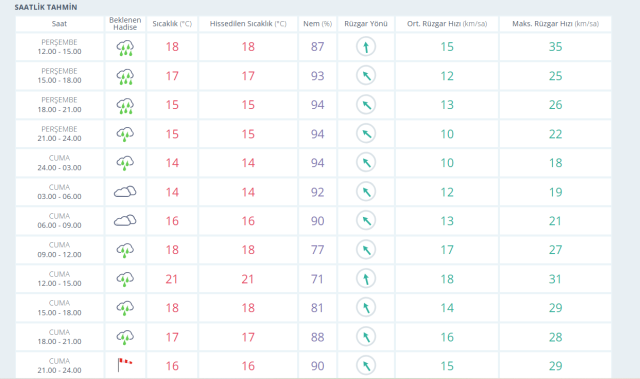The width and height of the screenshot is (640, 379).
Task: Click max wind speed 35 in first row
Action: click(x=556, y=47)
